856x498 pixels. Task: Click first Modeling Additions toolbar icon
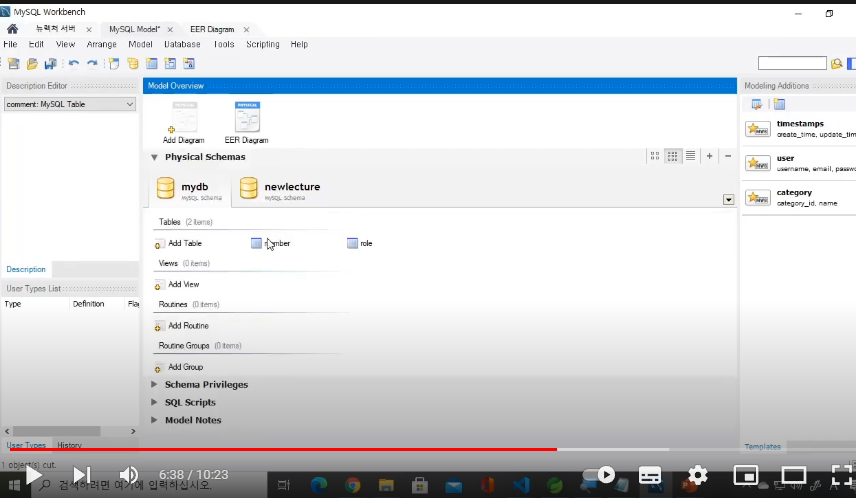coord(757,104)
